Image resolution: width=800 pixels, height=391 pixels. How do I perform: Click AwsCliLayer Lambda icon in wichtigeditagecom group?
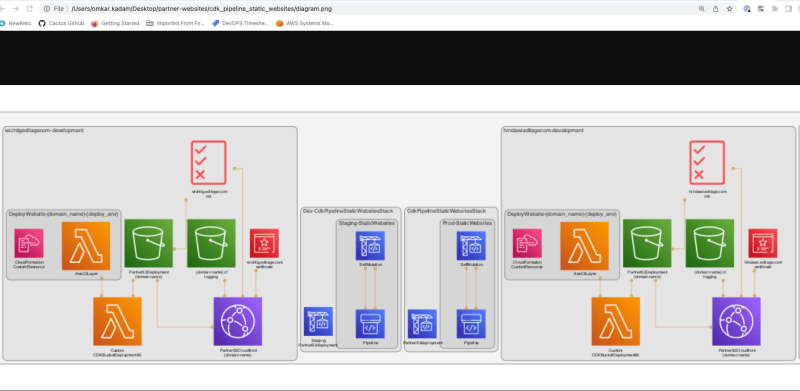pos(86,246)
